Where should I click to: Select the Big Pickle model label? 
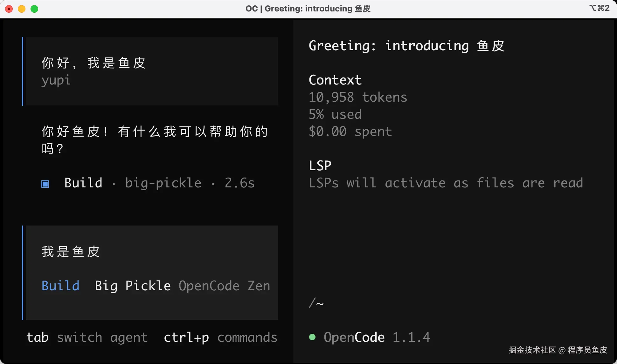click(x=133, y=286)
